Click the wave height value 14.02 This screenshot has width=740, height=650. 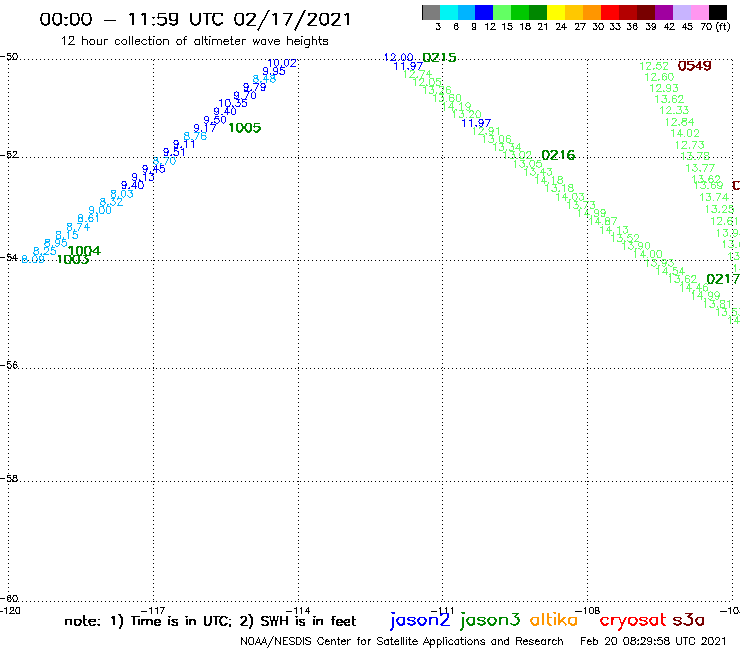tap(685, 134)
